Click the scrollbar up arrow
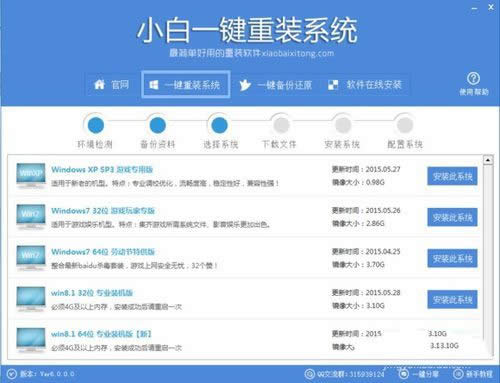This screenshot has width=500, height=383. [488, 160]
